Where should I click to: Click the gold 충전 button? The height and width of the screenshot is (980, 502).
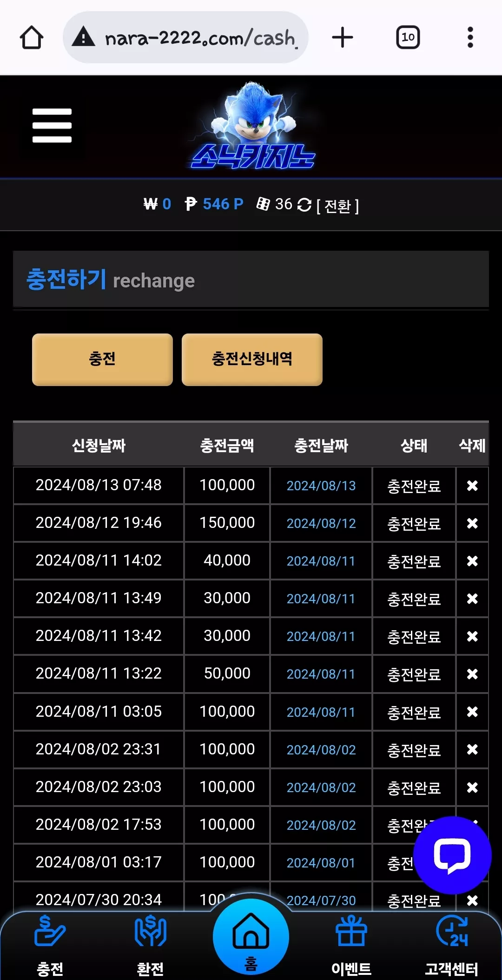102,360
